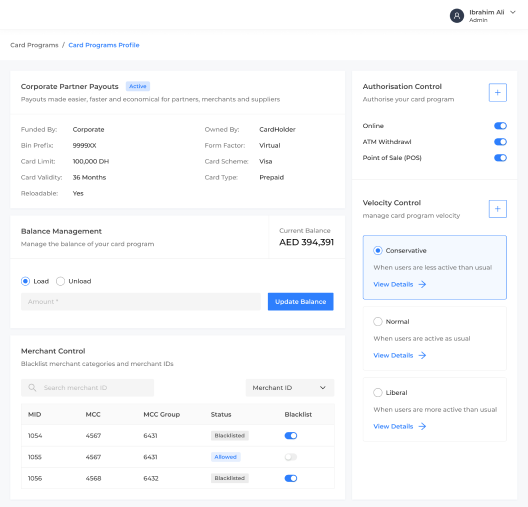
Task: Click the Status column header
Action: (x=221, y=414)
